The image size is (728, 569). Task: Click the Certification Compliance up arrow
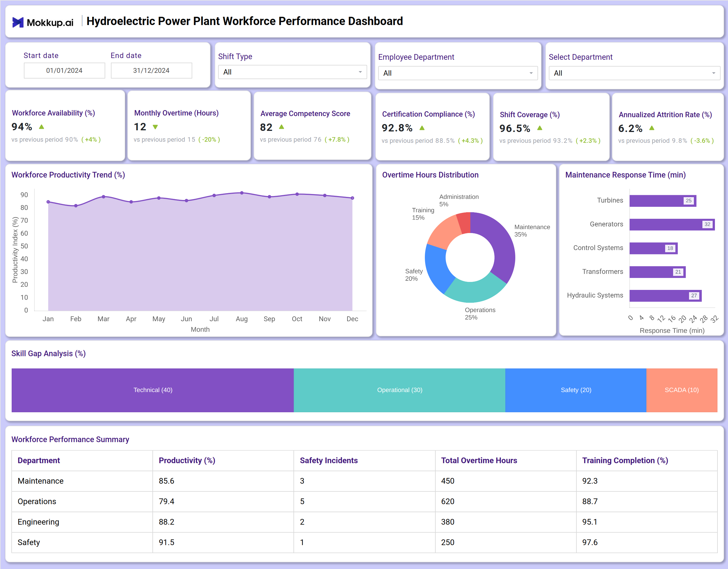pos(422,128)
